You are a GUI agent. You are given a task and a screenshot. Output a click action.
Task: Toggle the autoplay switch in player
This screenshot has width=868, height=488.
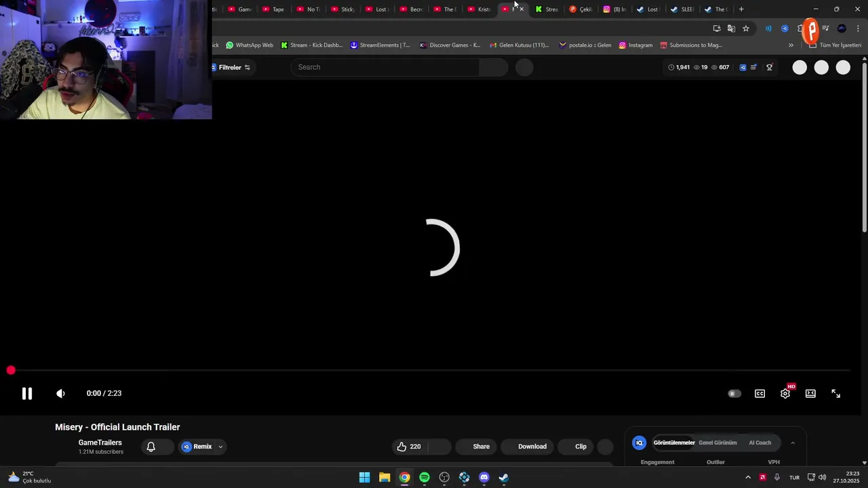734,393
